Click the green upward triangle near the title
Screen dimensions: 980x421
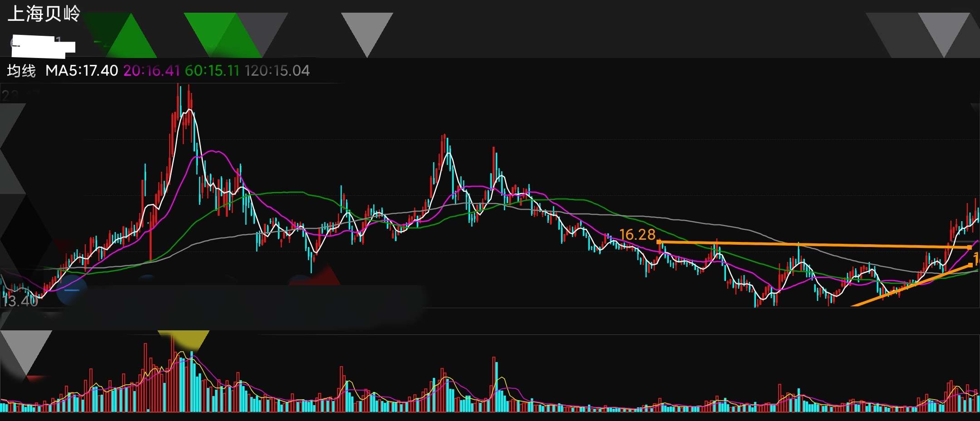tap(132, 41)
